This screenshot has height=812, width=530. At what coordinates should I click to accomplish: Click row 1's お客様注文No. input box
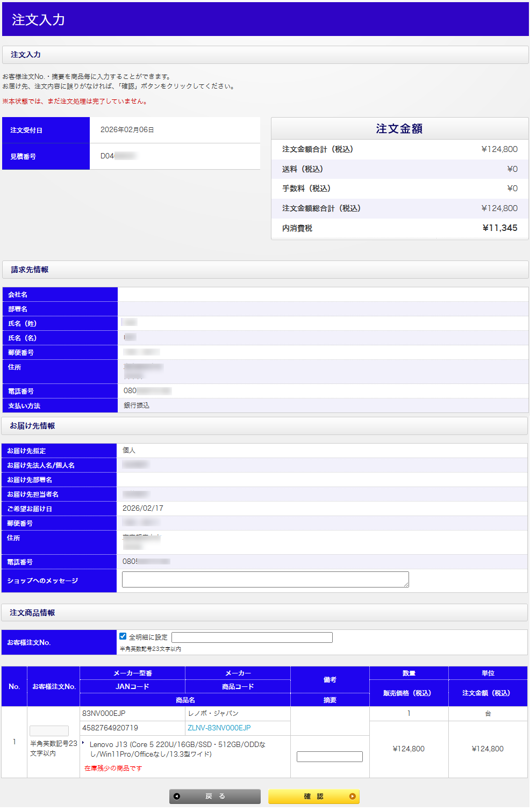49,731
